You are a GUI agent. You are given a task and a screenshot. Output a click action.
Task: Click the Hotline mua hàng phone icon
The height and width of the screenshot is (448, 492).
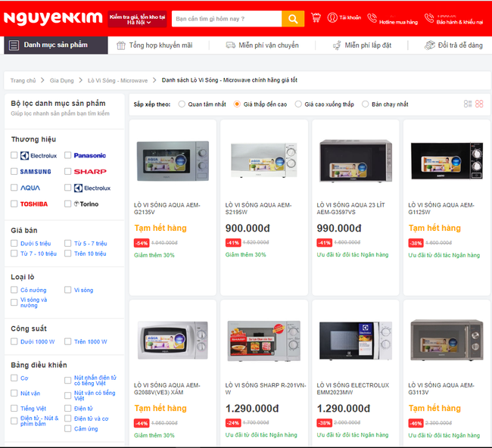(x=372, y=18)
